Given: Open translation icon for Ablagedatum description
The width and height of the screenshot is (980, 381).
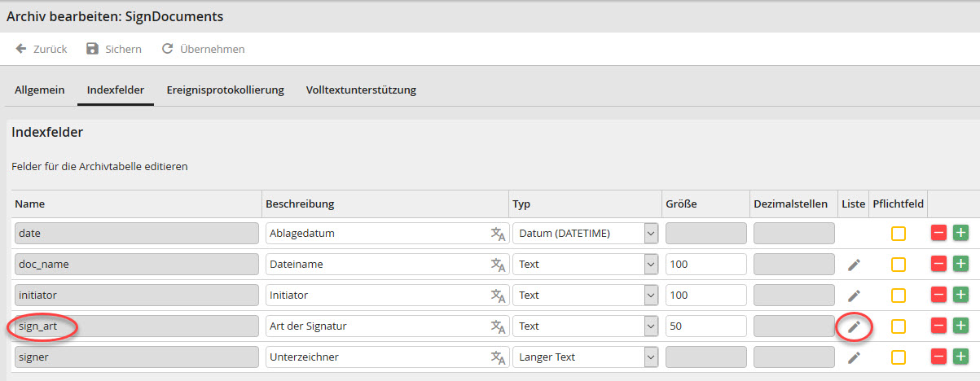Looking at the screenshot, I should (498, 234).
